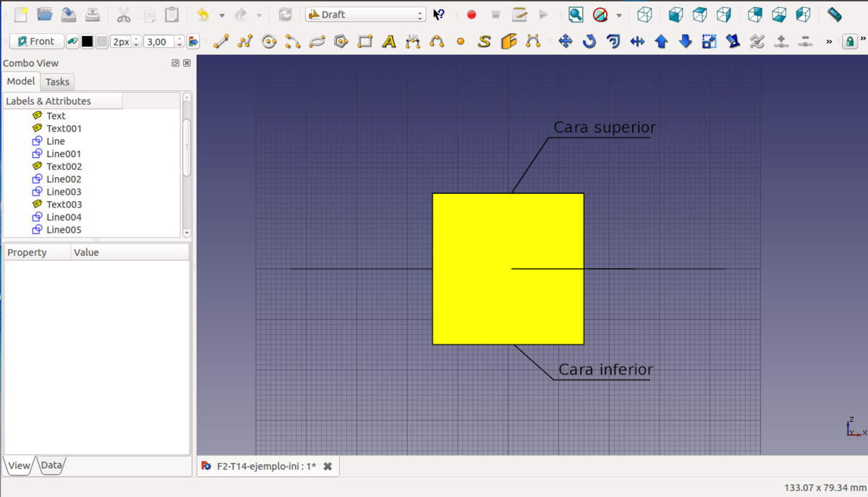Start macro recording with red circle
This screenshot has width=868, height=497.
(472, 14)
